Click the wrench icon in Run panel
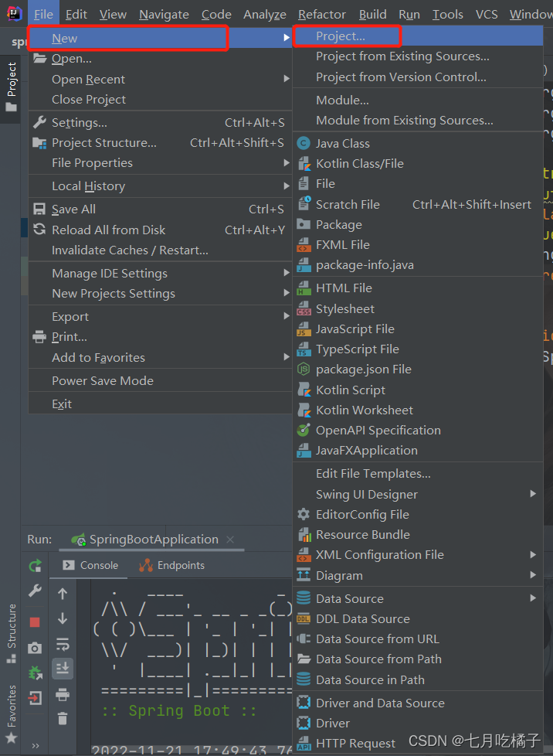The height and width of the screenshot is (756, 553). 36,591
